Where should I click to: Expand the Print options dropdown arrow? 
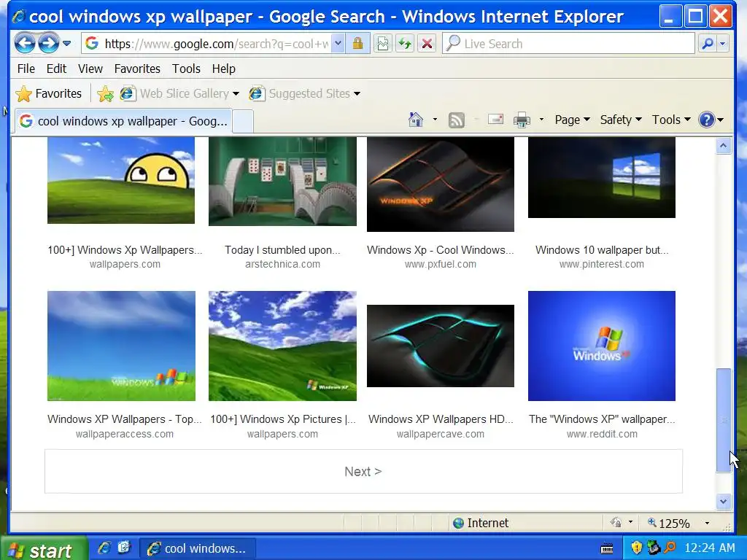point(541,120)
